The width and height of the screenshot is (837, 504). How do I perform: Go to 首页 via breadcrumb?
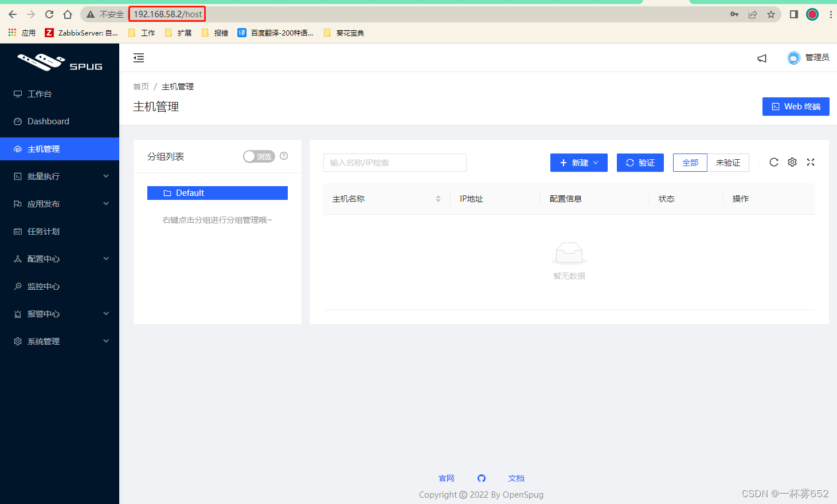coord(141,86)
